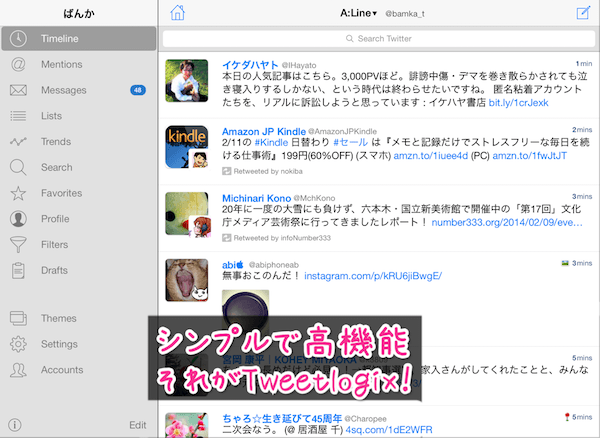Viewport: 600px width, 438px height.
Task: Tap retweet icon beside 'Retweeted by infoNumber333'
Action: tap(227, 238)
